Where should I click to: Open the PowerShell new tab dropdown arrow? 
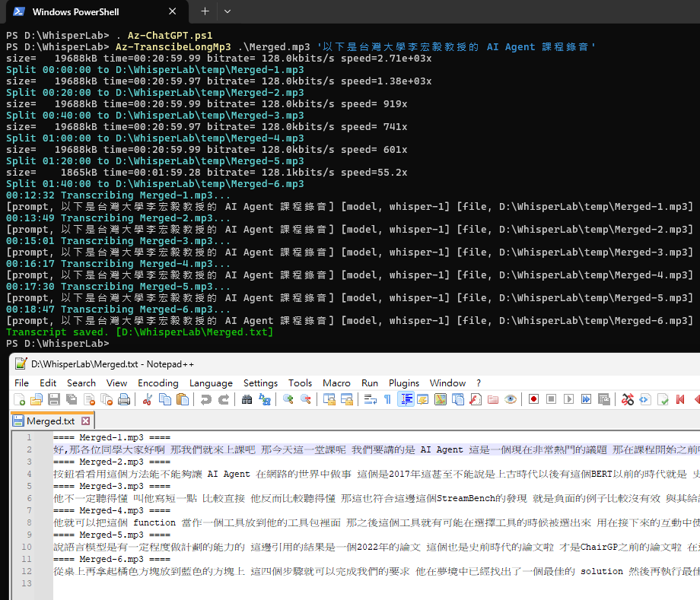[228, 11]
